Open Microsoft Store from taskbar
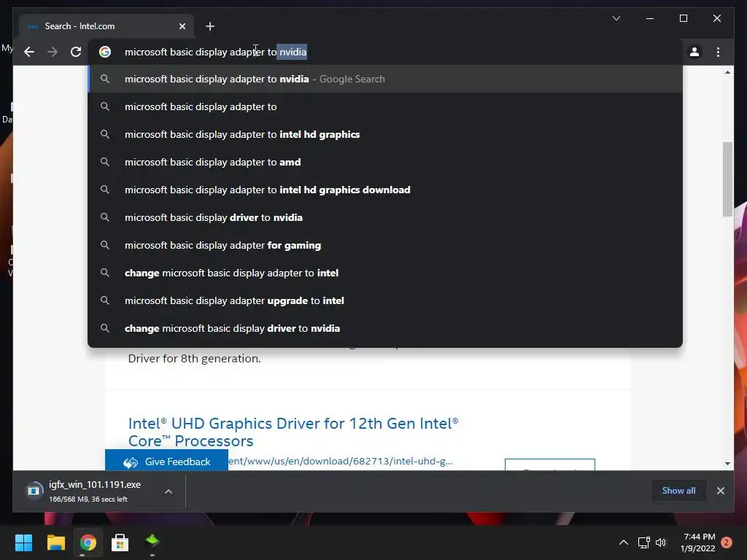 (120, 542)
